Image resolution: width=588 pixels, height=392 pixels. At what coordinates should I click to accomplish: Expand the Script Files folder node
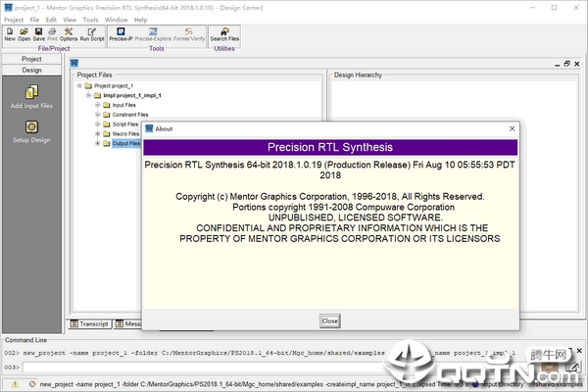pos(97,123)
